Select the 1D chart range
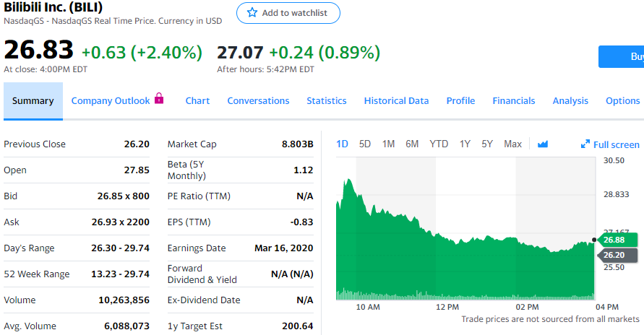Screen dimensions: 644x335 [x=343, y=144]
